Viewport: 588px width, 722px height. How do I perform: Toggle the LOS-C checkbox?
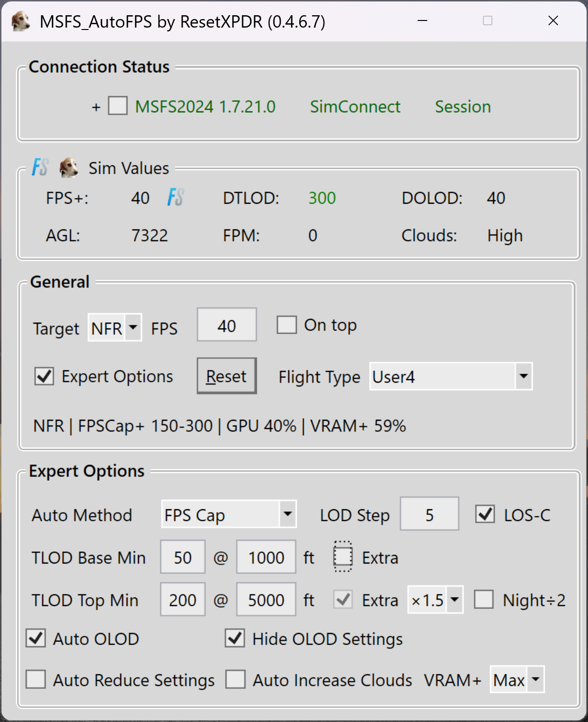coord(485,514)
